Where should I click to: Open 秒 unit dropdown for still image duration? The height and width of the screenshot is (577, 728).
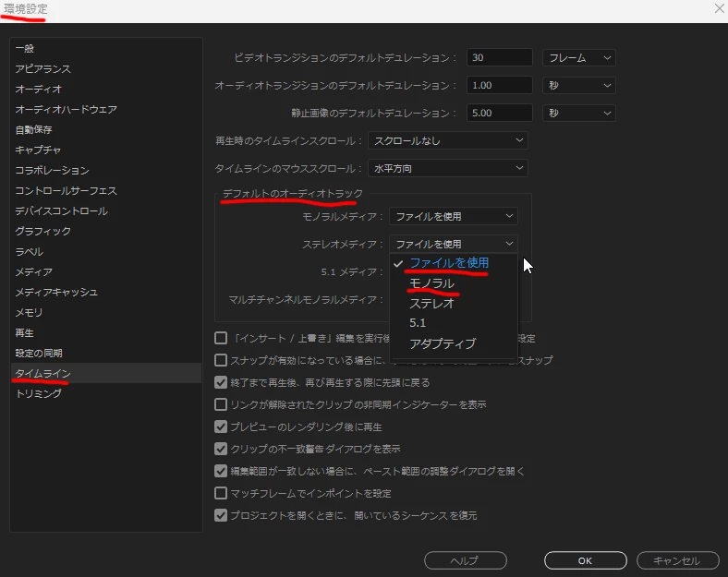[579, 114]
